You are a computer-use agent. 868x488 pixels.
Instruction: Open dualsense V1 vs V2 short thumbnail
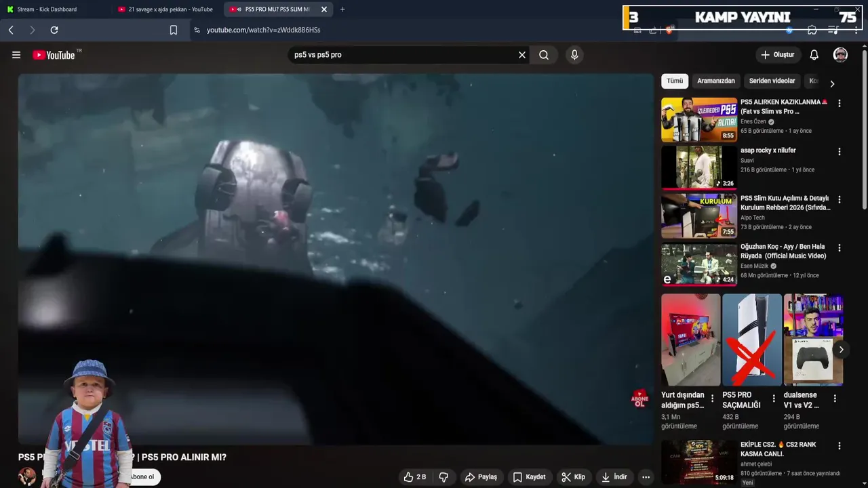813,340
